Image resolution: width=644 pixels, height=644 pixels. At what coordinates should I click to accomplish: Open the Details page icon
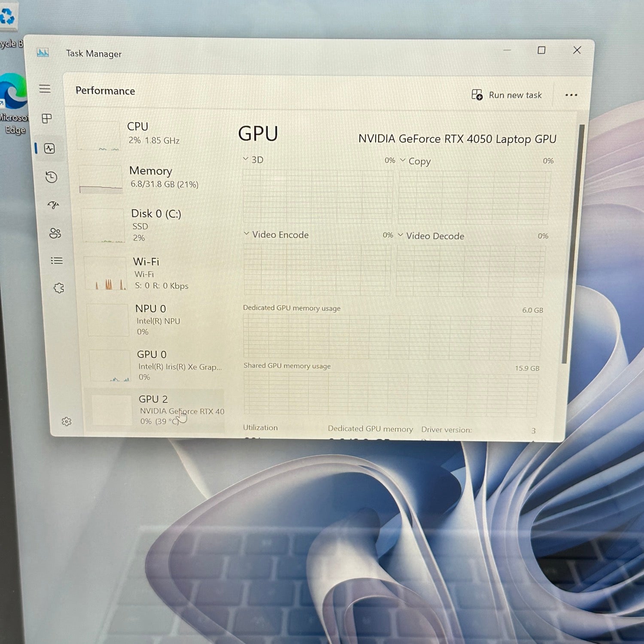pyautogui.click(x=57, y=261)
